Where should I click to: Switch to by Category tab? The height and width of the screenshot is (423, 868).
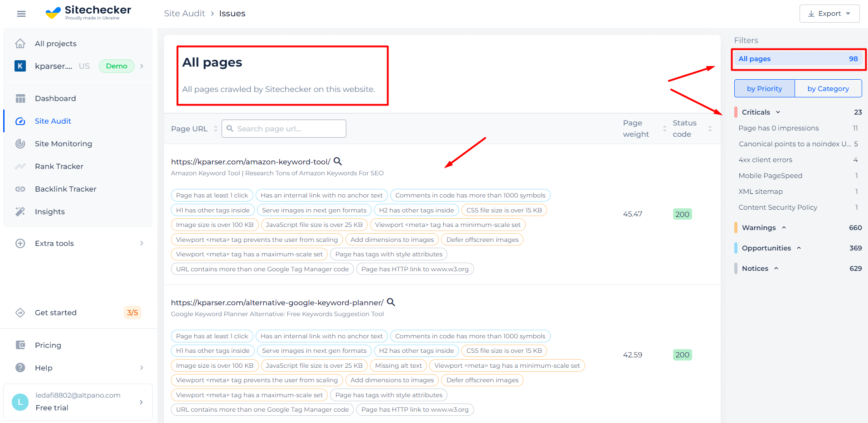(x=828, y=88)
